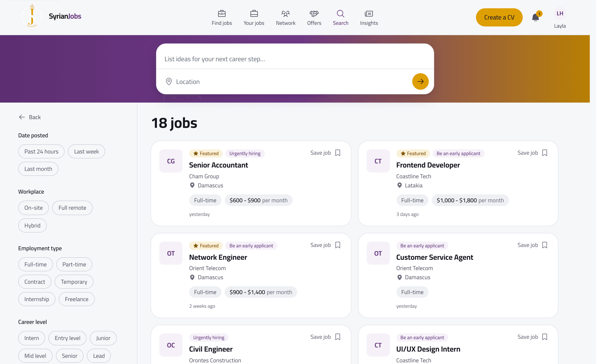Open Layla's profile avatar
Screen dimensions: 596x364
pyautogui.click(x=560, y=13)
